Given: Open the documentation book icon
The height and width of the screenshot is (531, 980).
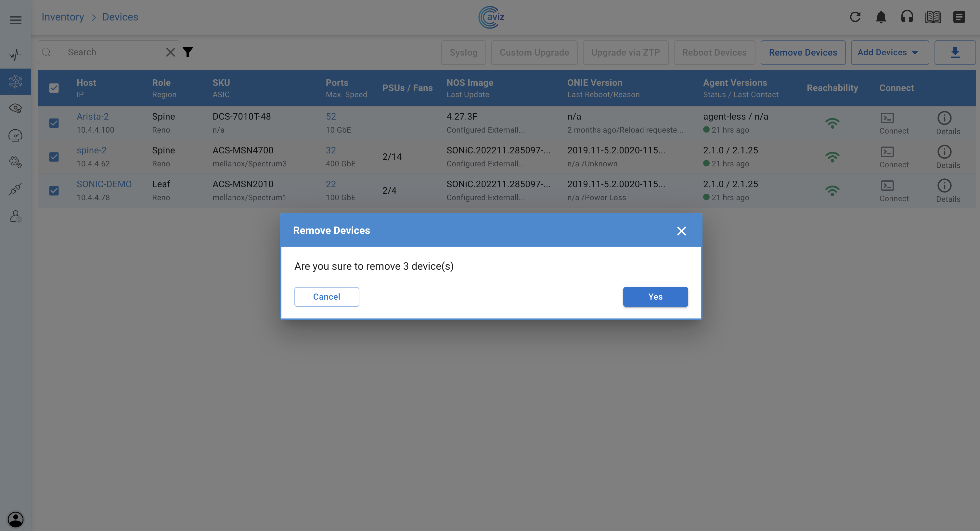Looking at the screenshot, I should point(933,17).
